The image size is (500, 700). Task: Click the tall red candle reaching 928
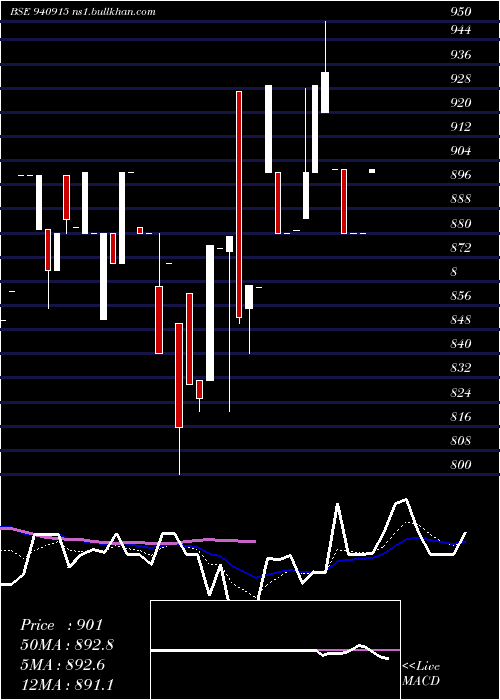click(x=239, y=205)
